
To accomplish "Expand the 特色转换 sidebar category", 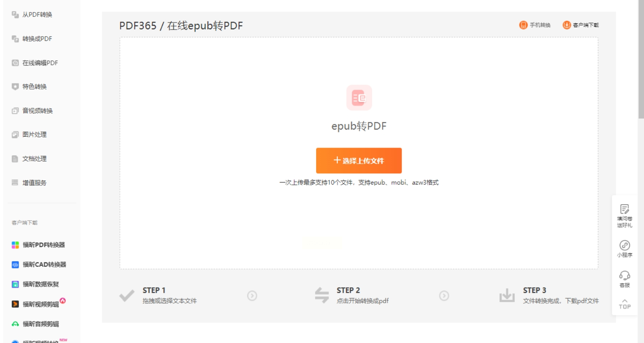I will click(29, 86).
